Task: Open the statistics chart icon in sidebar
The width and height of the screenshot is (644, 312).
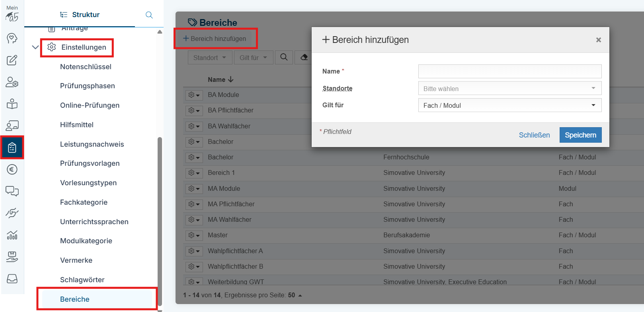Action: click(12, 235)
